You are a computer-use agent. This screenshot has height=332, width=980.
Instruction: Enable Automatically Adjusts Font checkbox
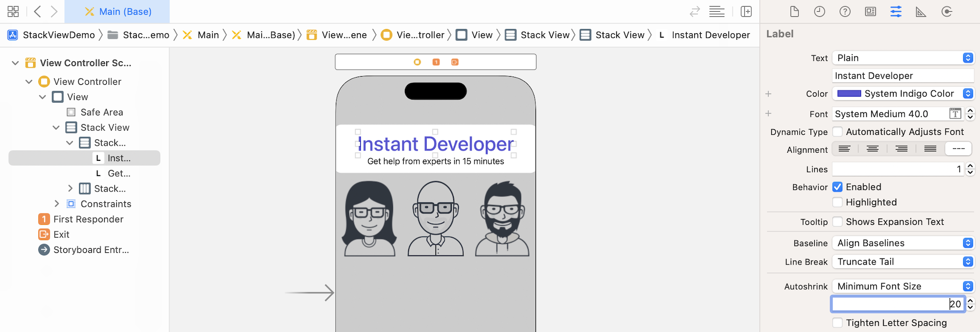coord(838,132)
